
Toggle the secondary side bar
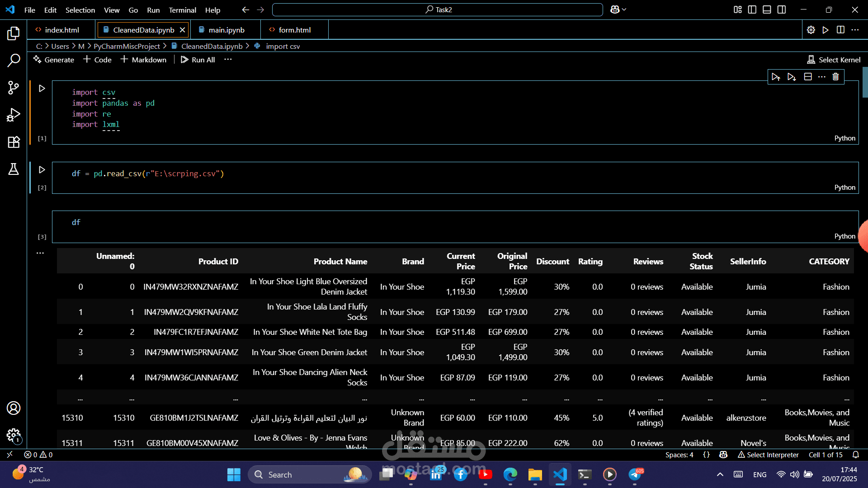(782, 9)
